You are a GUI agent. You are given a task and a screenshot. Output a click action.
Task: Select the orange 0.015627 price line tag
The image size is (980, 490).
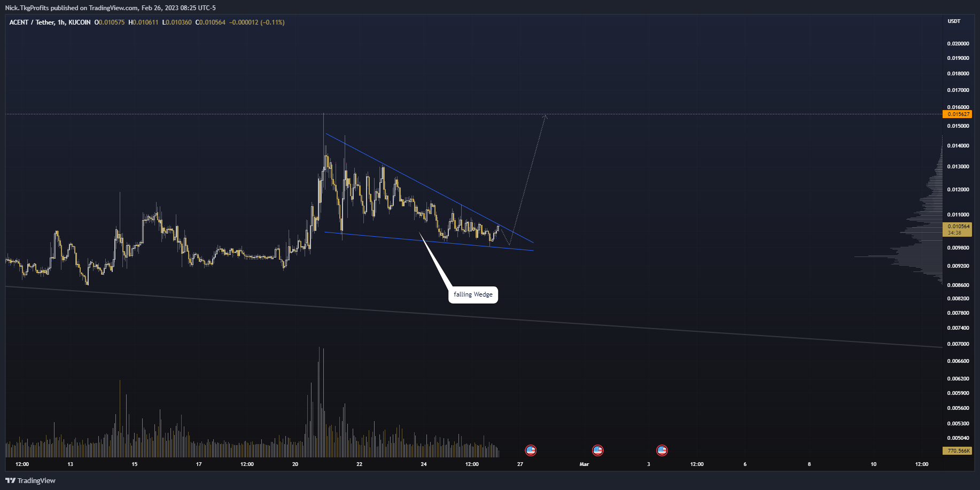957,114
